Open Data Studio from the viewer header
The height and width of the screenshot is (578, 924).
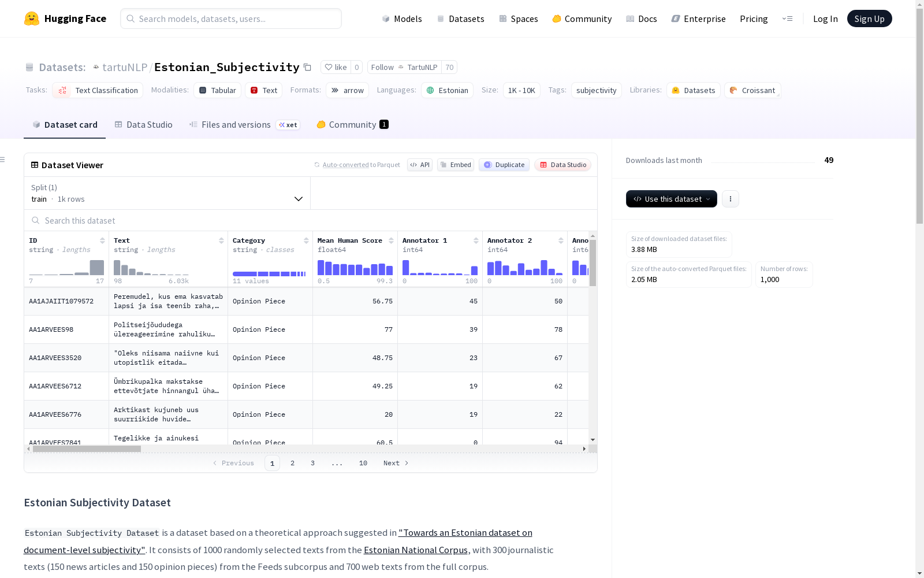tap(562, 165)
